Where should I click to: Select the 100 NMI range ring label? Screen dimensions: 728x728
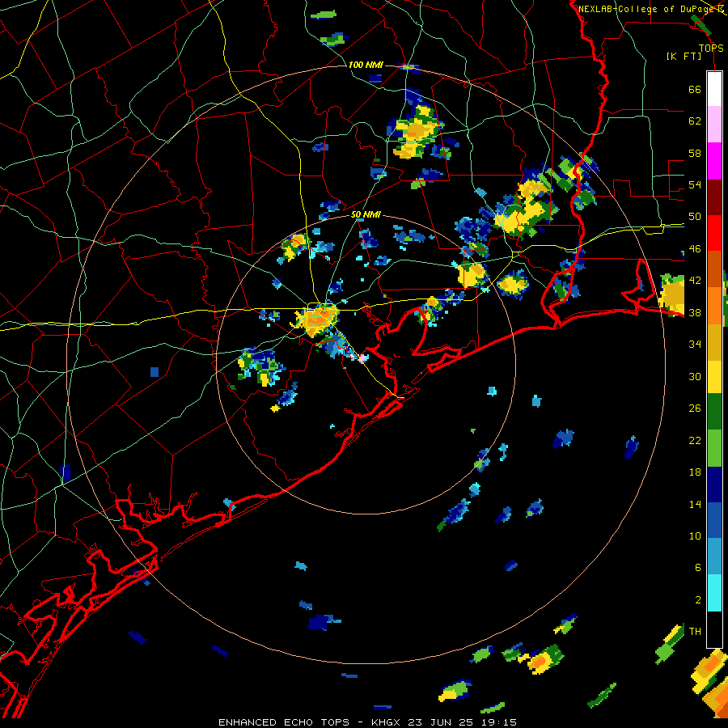click(366, 65)
